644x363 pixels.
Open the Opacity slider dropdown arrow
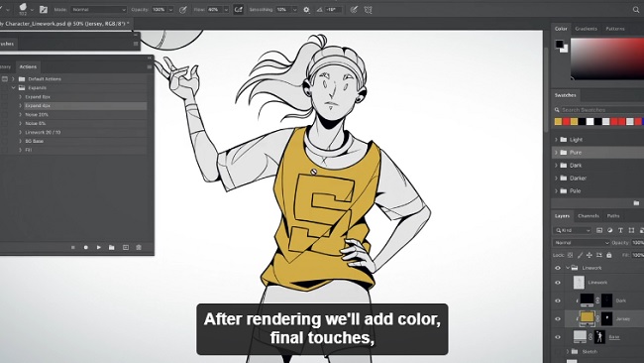pyautogui.click(x=170, y=10)
